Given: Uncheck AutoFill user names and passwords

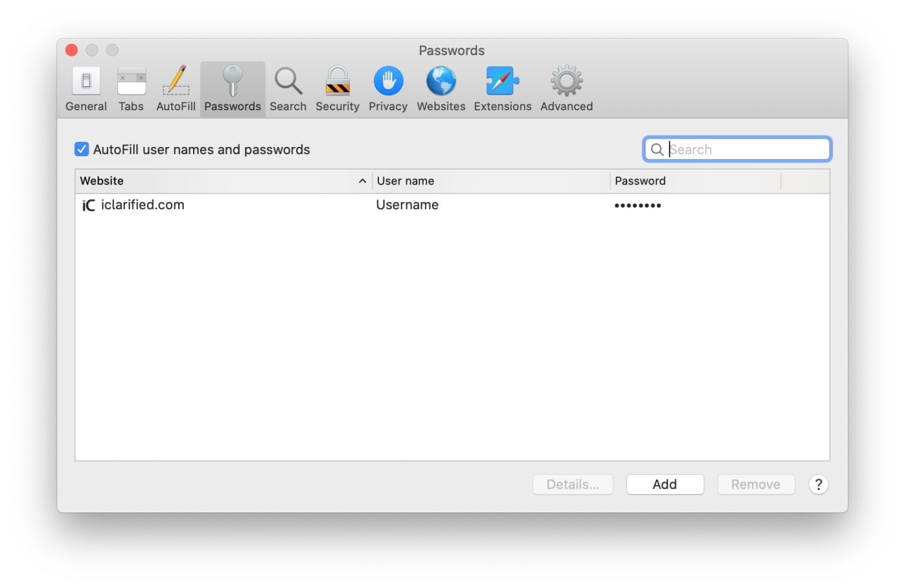Looking at the screenshot, I should pyautogui.click(x=82, y=150).
